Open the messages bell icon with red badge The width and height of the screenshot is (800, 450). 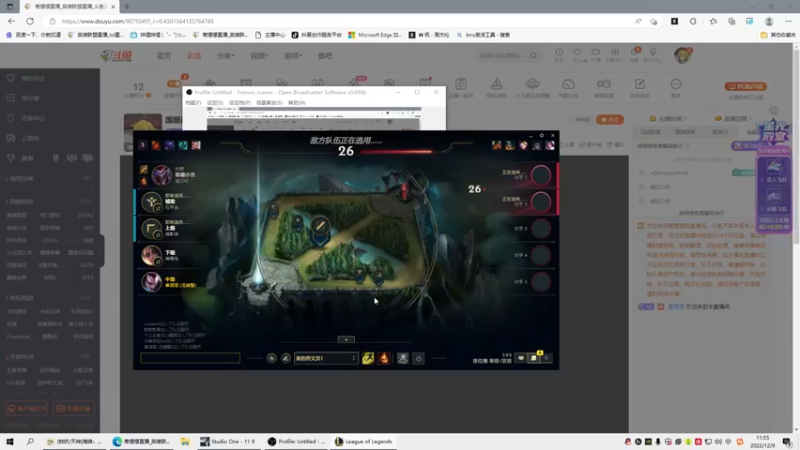[635, 54]
